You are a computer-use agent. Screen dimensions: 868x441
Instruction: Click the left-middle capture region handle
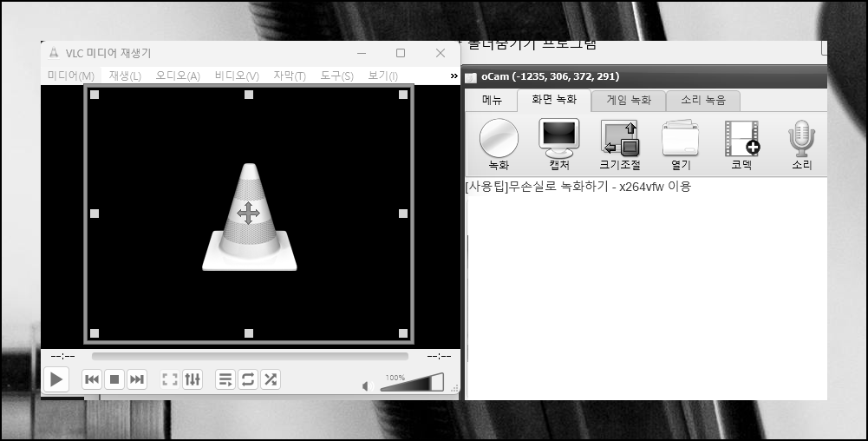point(95,214)
